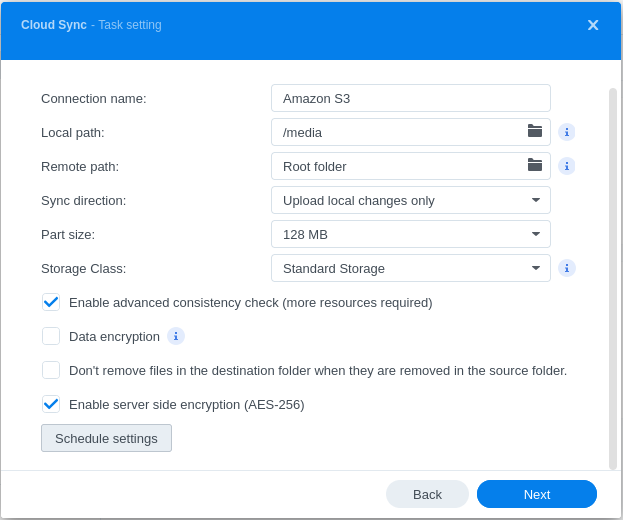Disable advanced consistency check checkbox

click(51, 302)
